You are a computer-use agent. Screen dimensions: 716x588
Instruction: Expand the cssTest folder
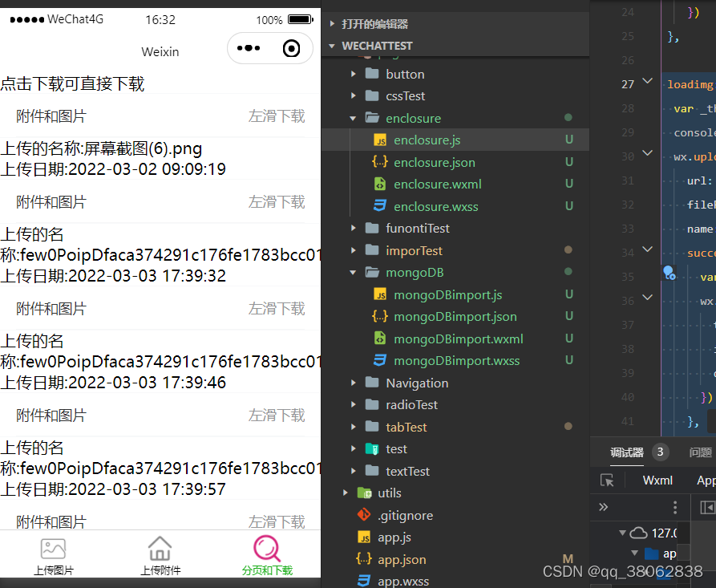[x=353, y=96]
